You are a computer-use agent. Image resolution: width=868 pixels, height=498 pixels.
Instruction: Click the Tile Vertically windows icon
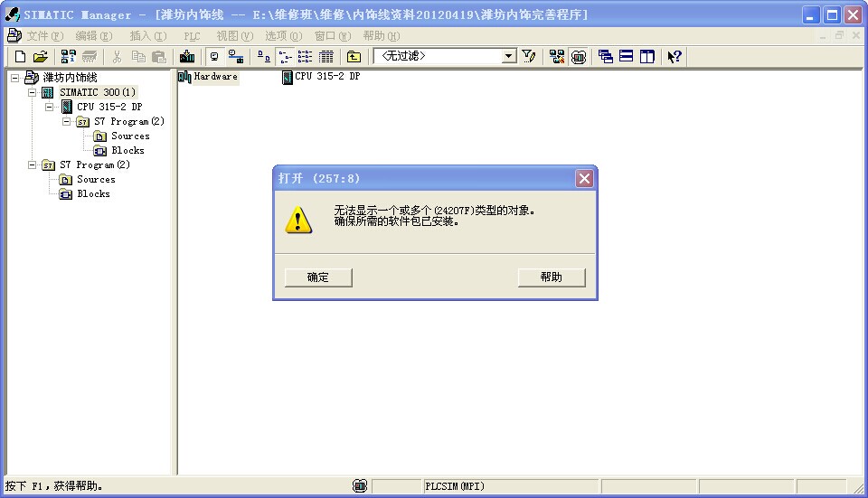(647, 56)
